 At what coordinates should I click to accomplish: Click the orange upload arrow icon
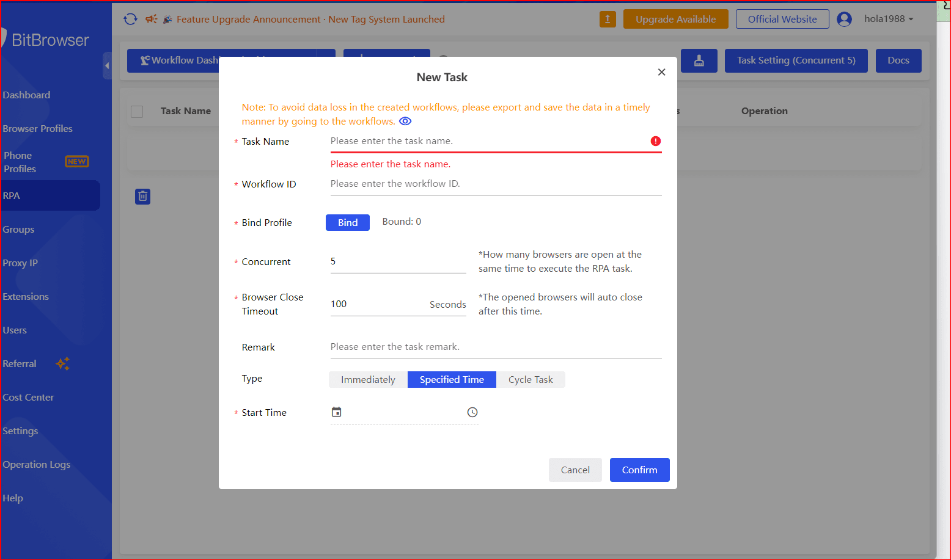pos(608,19)
